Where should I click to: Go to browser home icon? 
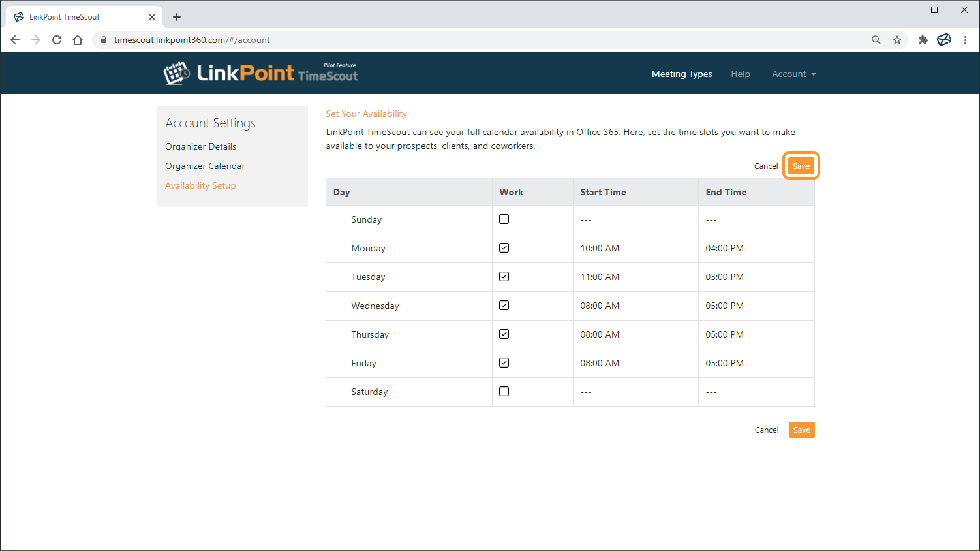[x=78, y=40]
